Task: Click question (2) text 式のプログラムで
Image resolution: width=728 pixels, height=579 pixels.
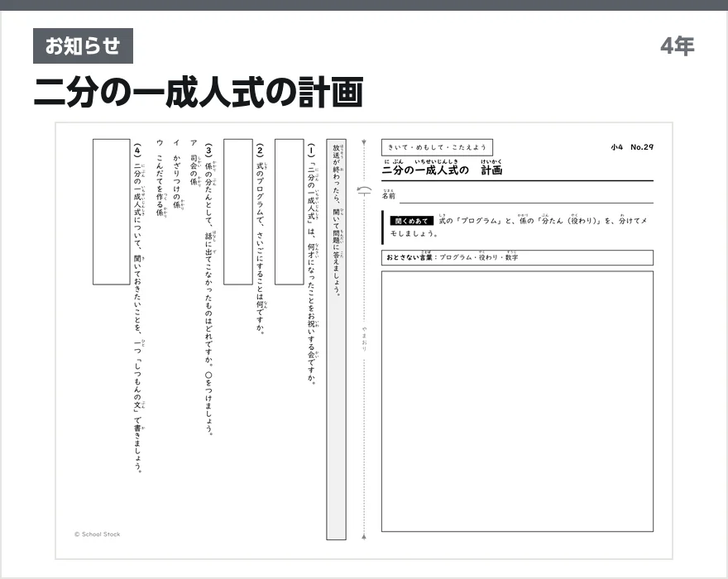Action: [x=261, y=238]
